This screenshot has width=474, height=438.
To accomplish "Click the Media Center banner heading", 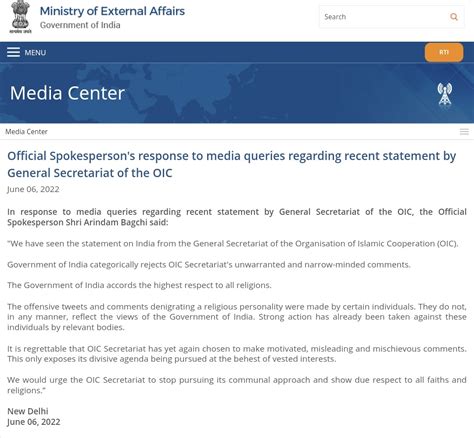I will [67, 93].
